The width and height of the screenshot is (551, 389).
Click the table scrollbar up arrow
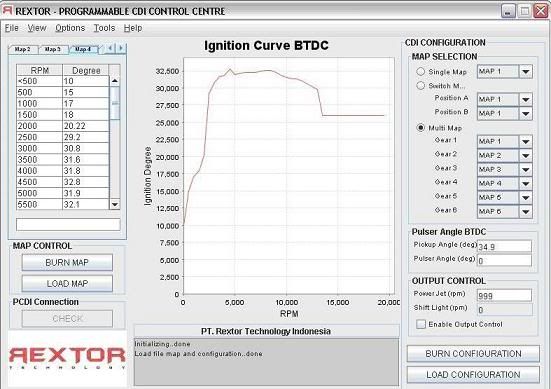click(115, 81)
